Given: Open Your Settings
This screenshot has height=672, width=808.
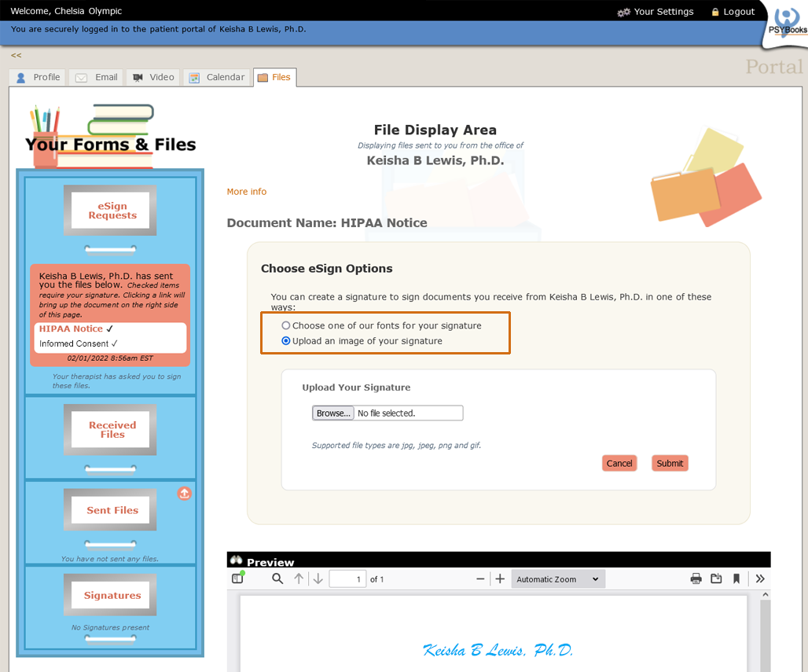Looking at the screenshot, I should coord(663,12).
